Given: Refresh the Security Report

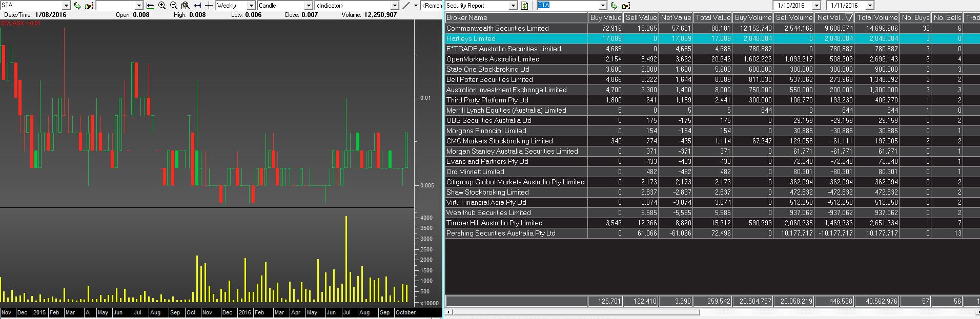Looking at the screenshot, I should click(x=524, y=6).
